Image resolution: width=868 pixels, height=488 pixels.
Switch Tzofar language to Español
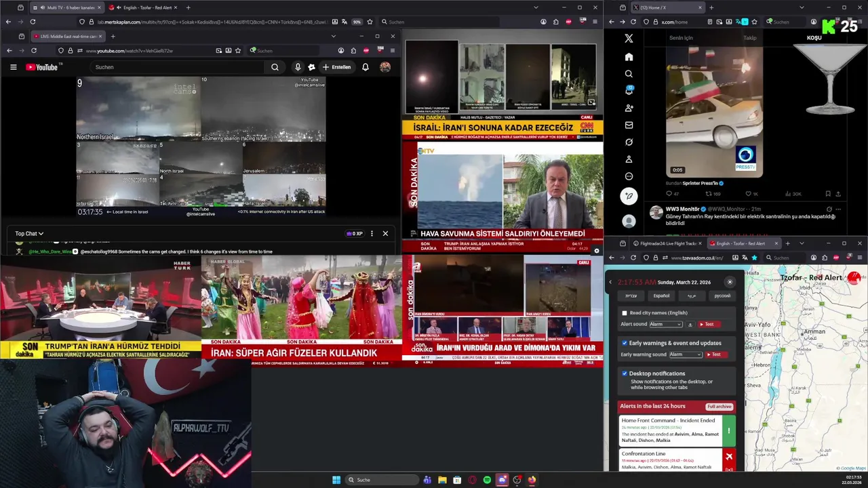point(661,296)
